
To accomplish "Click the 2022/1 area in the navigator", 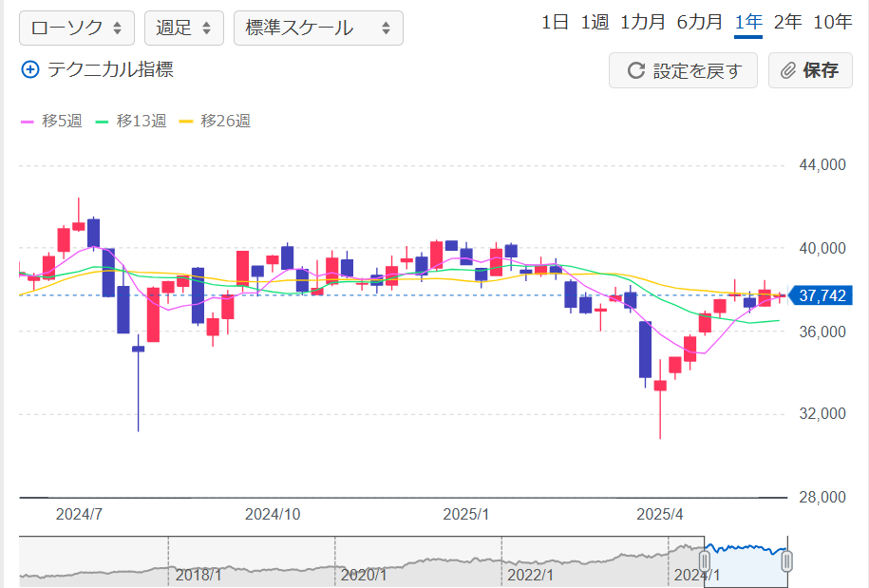I will coord(530,576).
